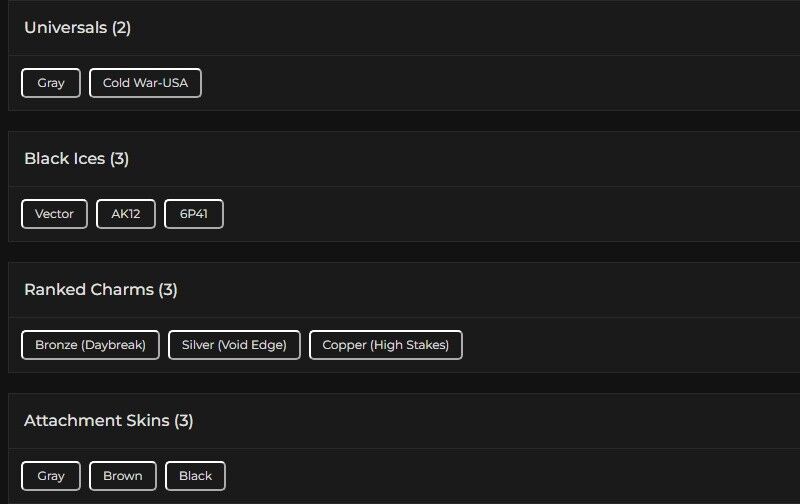Viewport: 800px width, 504px height.
Task: Choose the Black attachment skin tag
Action: click(x=195, y=476)
